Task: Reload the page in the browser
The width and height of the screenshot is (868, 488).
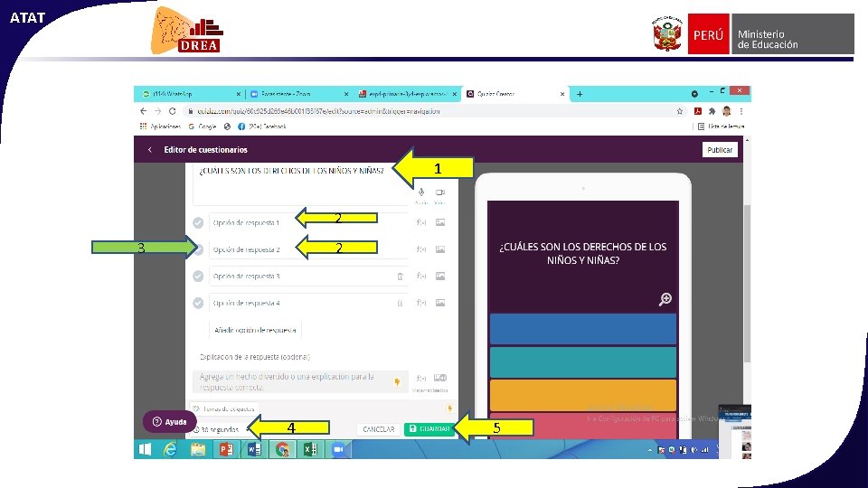Action: 172,111
